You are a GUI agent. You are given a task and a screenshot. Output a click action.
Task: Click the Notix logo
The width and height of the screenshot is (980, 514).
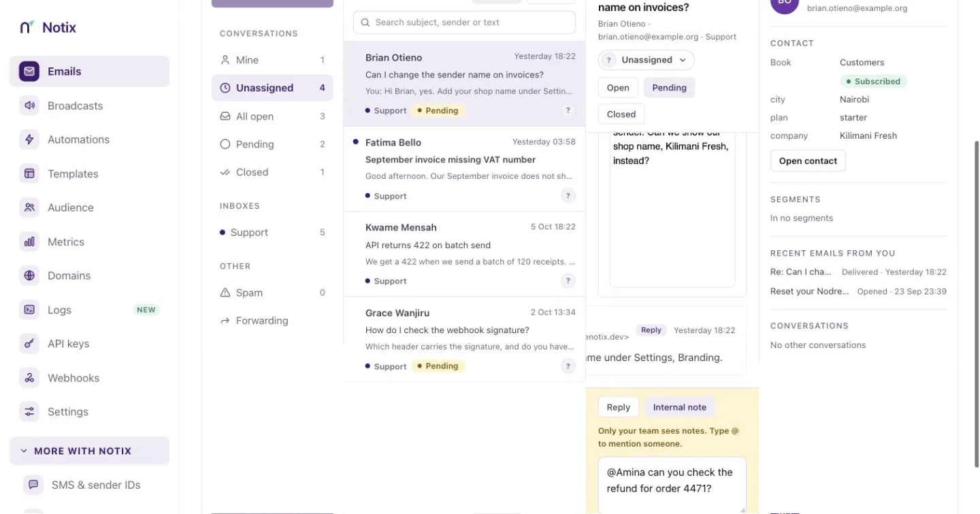click(48, 27)
